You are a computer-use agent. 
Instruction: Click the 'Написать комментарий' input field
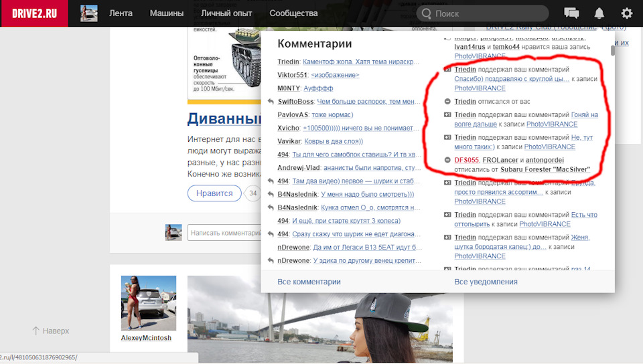coord(225,233)
